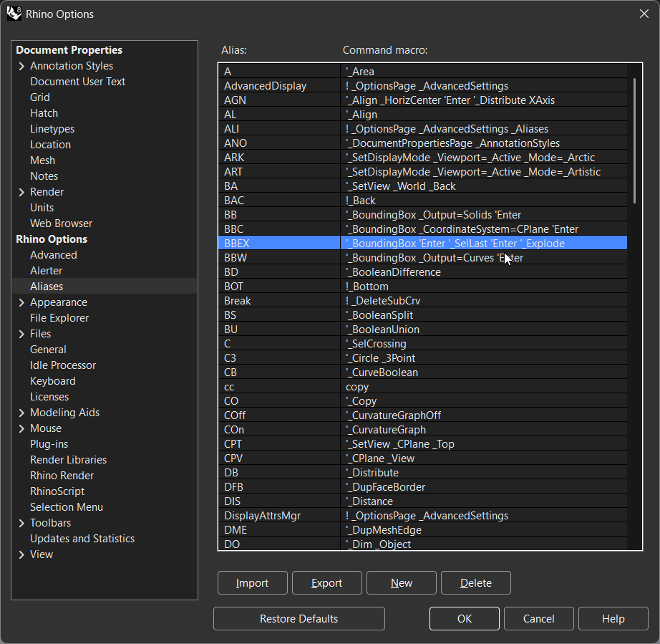This screenshot has height=644, width=660.
Task: Select the BBEX alias cell
Action: click(279, 244)
